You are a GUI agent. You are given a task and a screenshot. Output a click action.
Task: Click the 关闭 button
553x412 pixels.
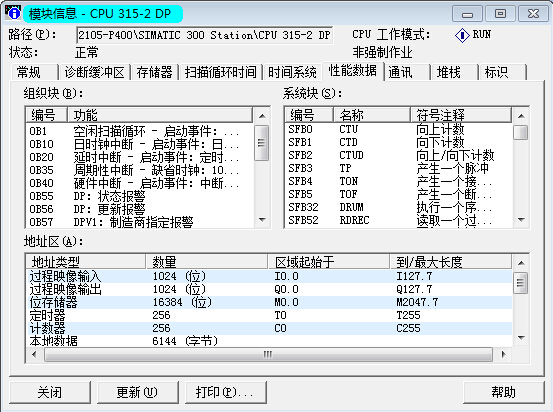coord(50,392)
